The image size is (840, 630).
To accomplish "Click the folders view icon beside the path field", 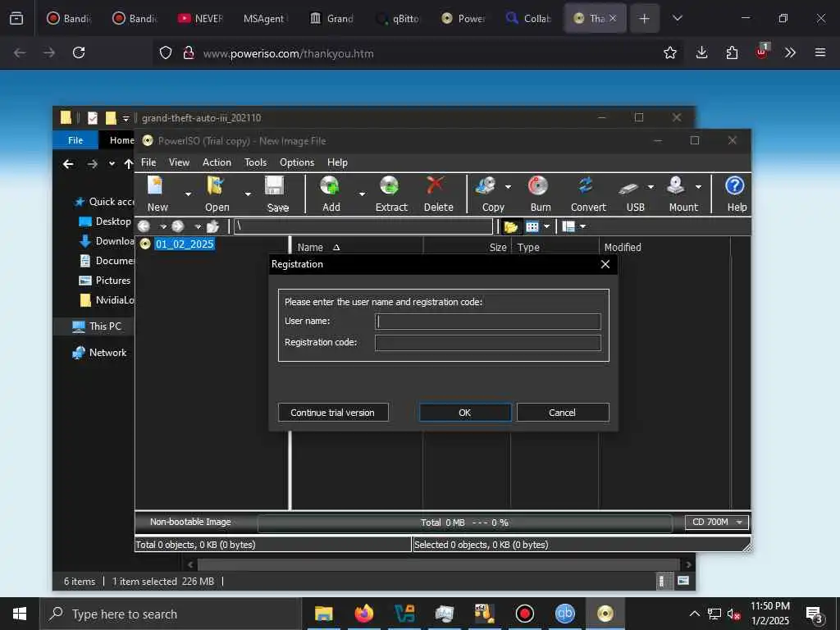I will [x=510, y=226].
